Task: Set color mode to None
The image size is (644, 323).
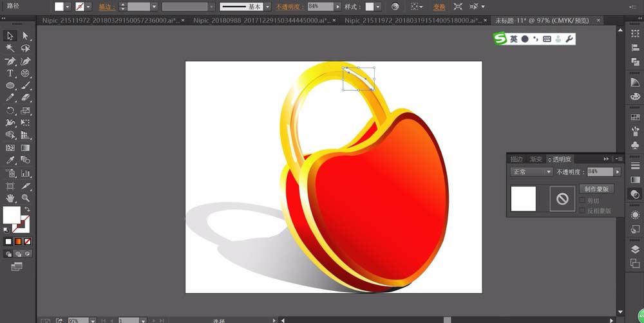Action: 28,242
